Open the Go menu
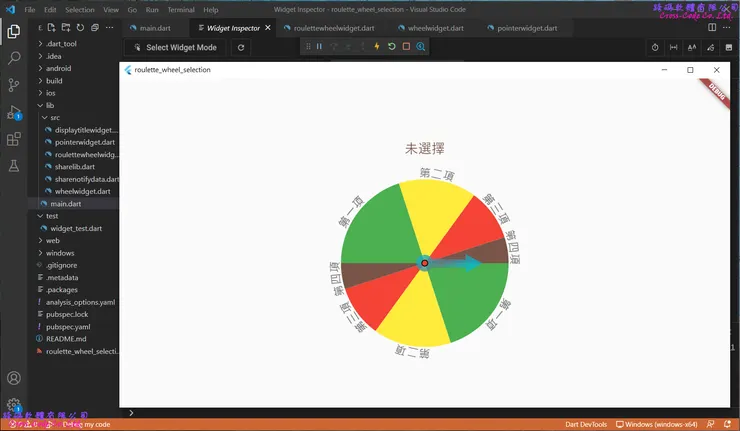 coord(132,9)
